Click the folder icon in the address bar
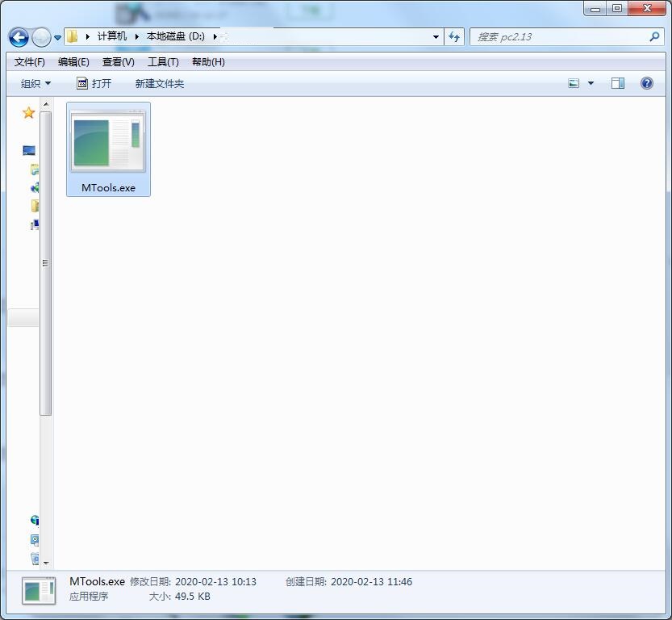672x620 pixels. coord(73,36)
